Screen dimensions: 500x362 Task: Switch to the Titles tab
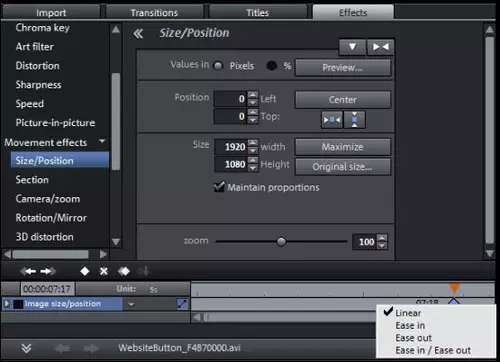pyautogui.click(x=258, y=13)
